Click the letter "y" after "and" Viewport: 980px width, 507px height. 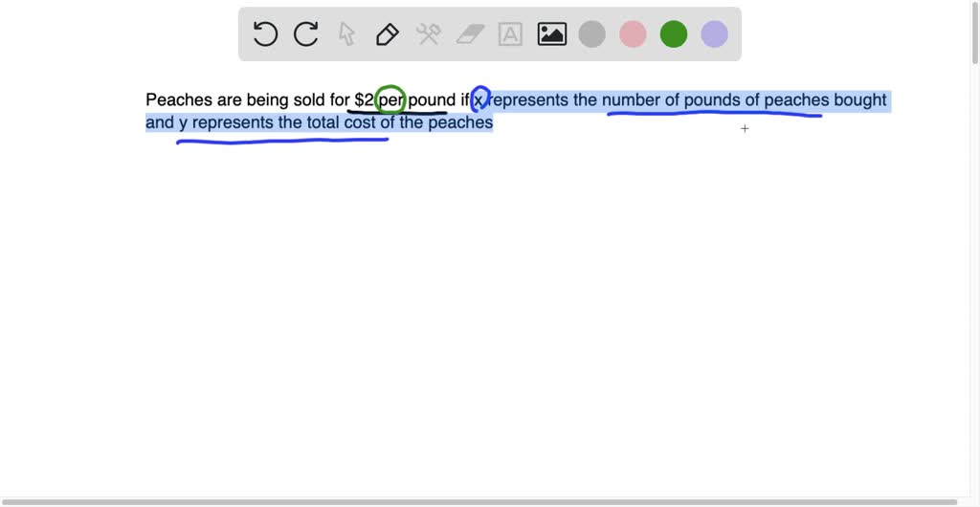click(x=183, y=123)
